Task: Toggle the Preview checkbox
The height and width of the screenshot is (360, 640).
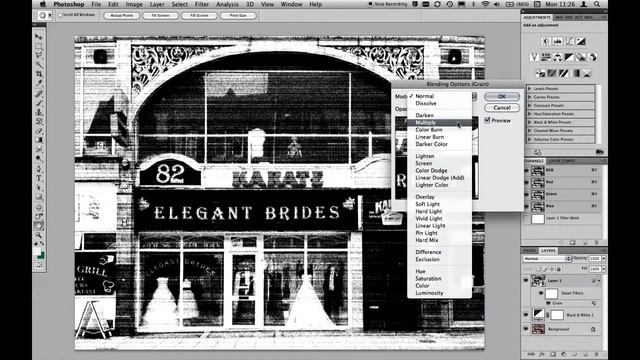Action: coord(487,120)
